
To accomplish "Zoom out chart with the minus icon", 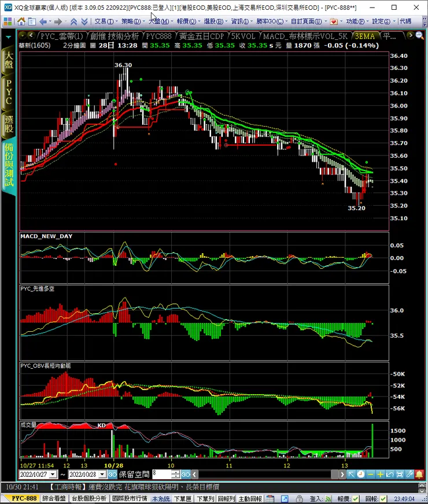I will point(370,474).
